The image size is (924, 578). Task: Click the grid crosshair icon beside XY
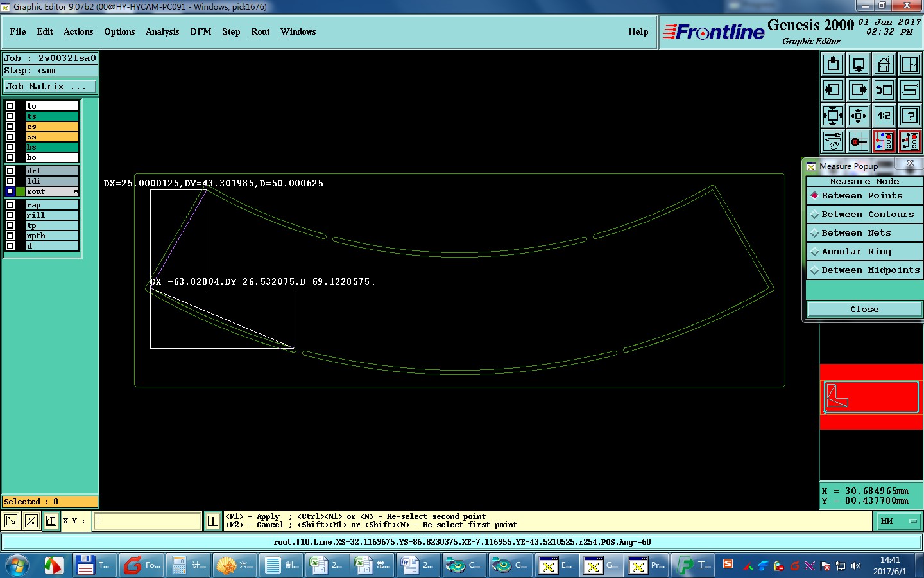pyautogui.click(x=51, y=521)
